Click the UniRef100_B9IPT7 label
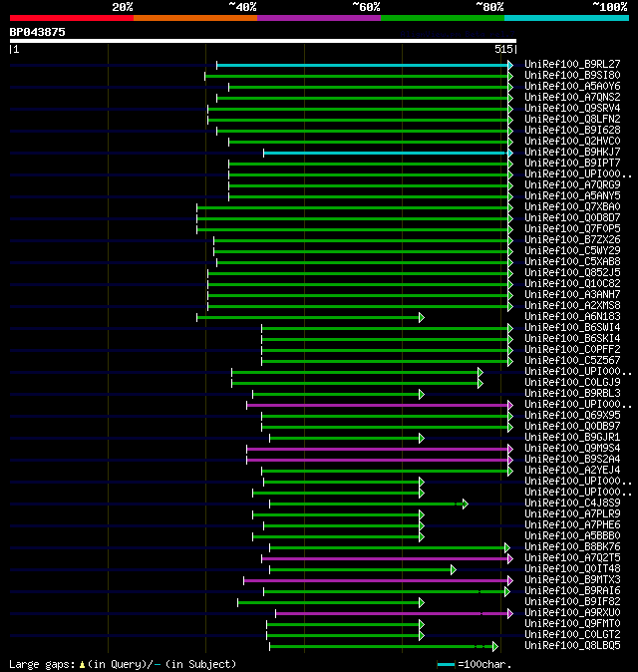The width and height of the screenshot is (638, 672). pos(572,164)
